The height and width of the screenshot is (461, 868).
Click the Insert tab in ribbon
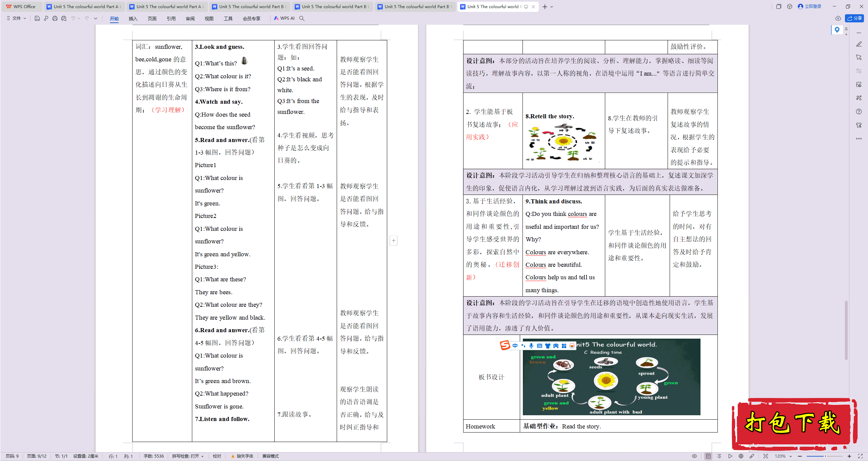pos(133,18)
